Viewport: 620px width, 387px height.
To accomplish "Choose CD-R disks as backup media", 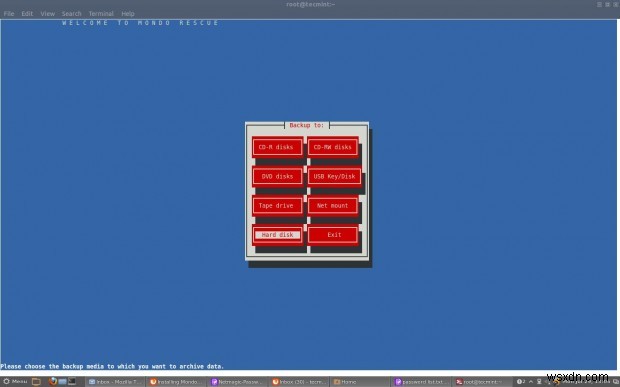I will click(x=277, y=147).
